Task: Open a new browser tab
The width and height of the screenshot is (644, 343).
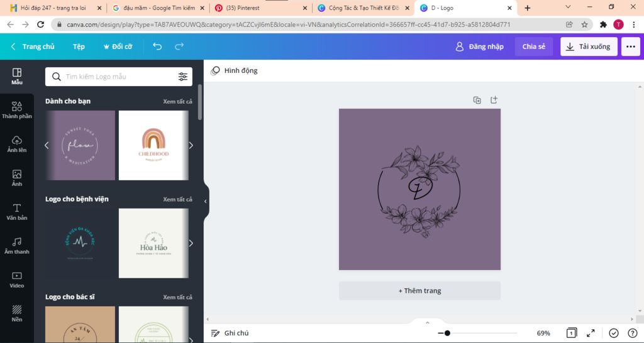Action: click(x=528, y=8)
